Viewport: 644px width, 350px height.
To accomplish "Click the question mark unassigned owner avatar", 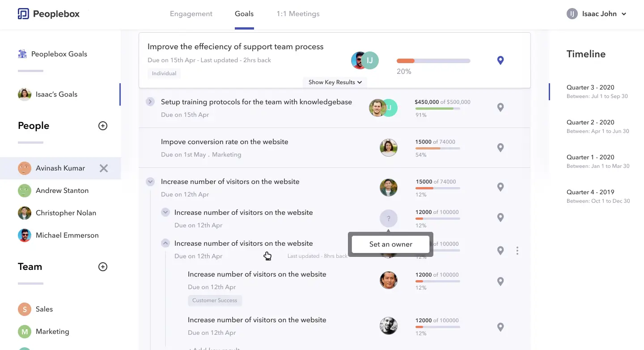I will point(388,219).
